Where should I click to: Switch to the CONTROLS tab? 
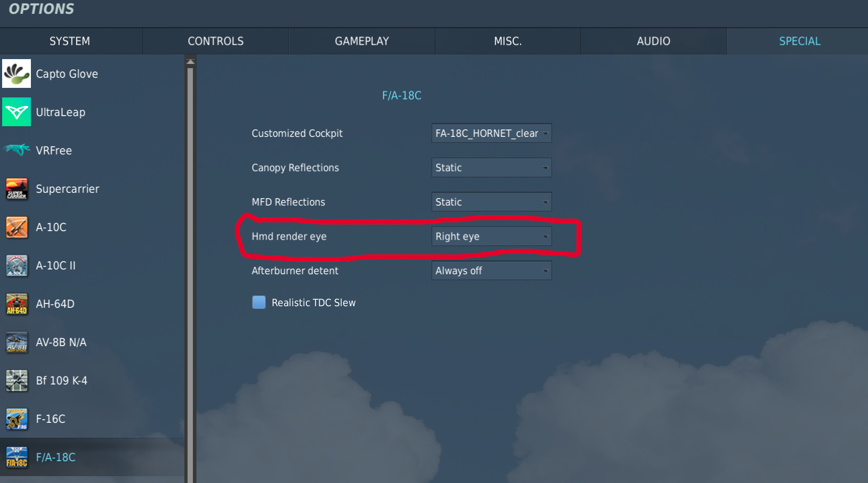point(216,41)
